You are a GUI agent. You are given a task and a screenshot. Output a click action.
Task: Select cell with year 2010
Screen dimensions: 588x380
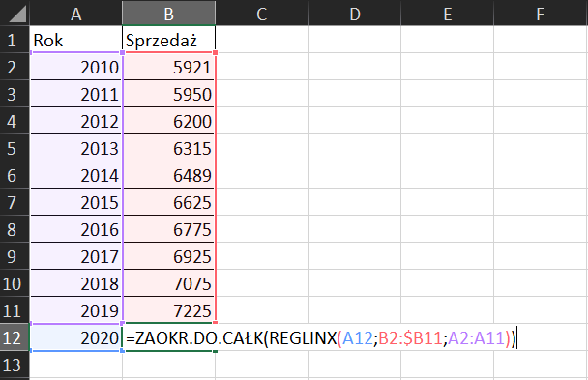click(x=76, y=67)
